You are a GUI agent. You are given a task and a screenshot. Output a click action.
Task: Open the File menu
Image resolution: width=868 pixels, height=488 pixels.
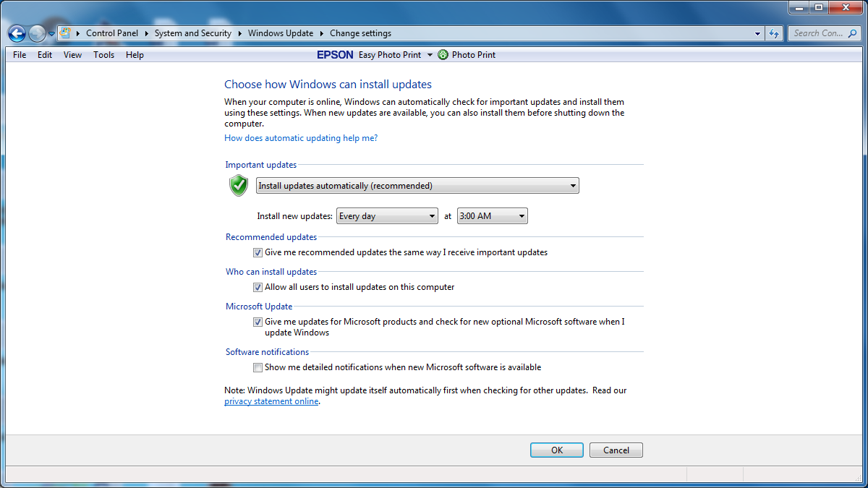point(20,55)
